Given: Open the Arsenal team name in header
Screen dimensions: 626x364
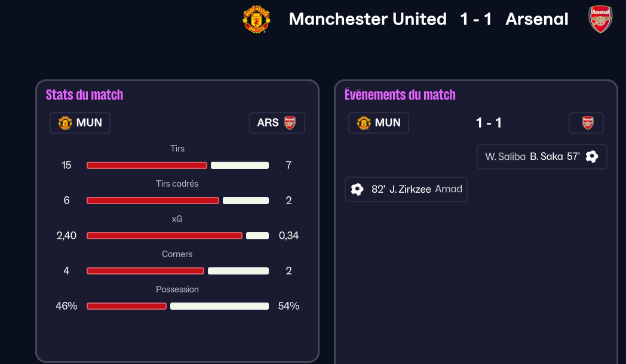Looking at the screenshot, I should pyautogui.click(x=537, y=19).
